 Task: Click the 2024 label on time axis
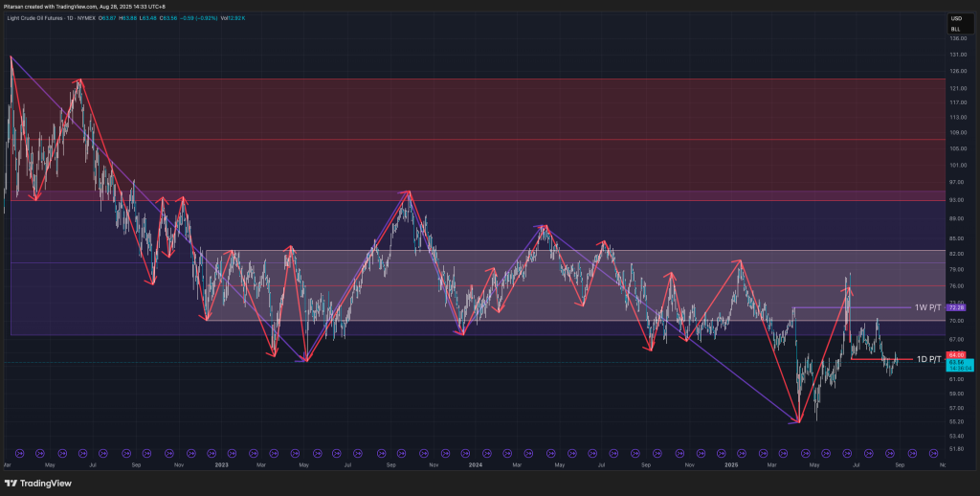point(476,464)
